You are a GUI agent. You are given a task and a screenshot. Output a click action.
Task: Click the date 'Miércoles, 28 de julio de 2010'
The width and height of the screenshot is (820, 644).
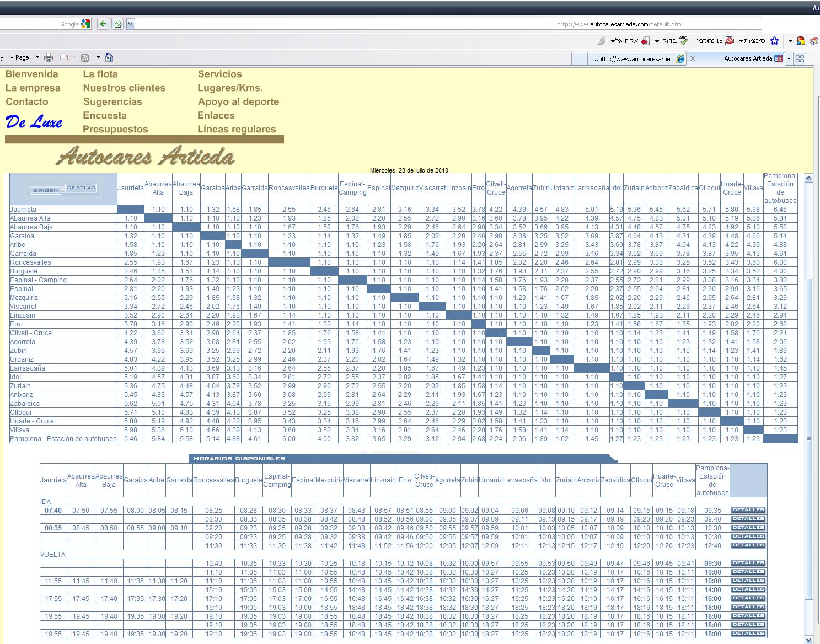409,170
